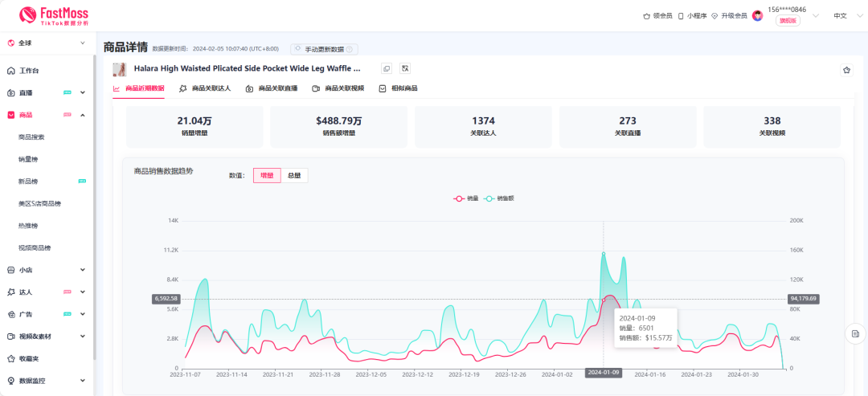
Task: Switch to 商品关联达人 tab
Action: pos(205,88)
